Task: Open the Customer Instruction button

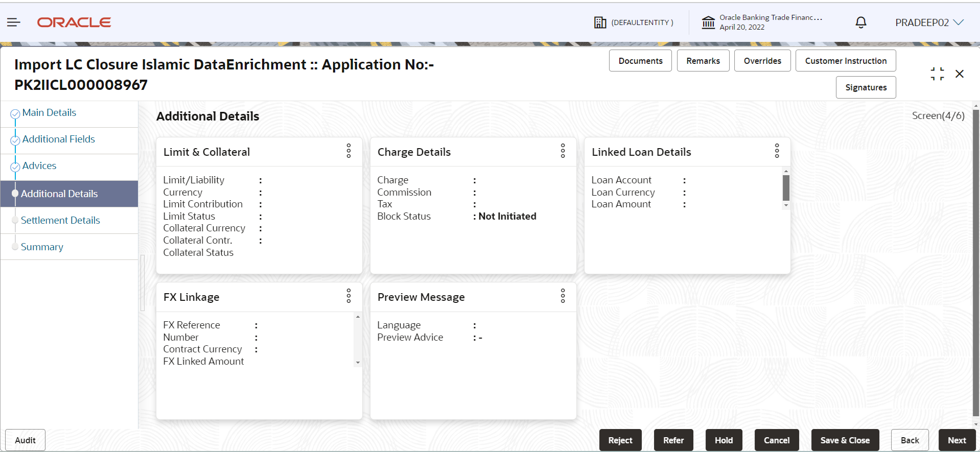Action: point(846,61)
